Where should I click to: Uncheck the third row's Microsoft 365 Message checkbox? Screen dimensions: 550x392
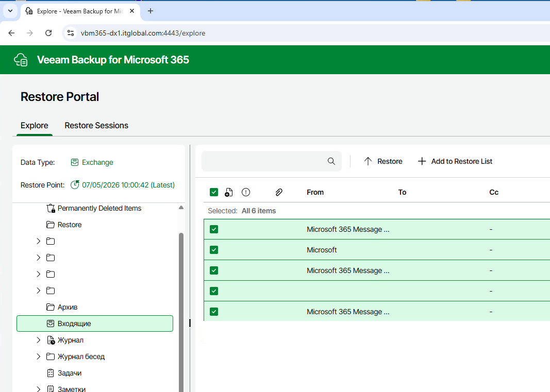click(x=214, y=270)
